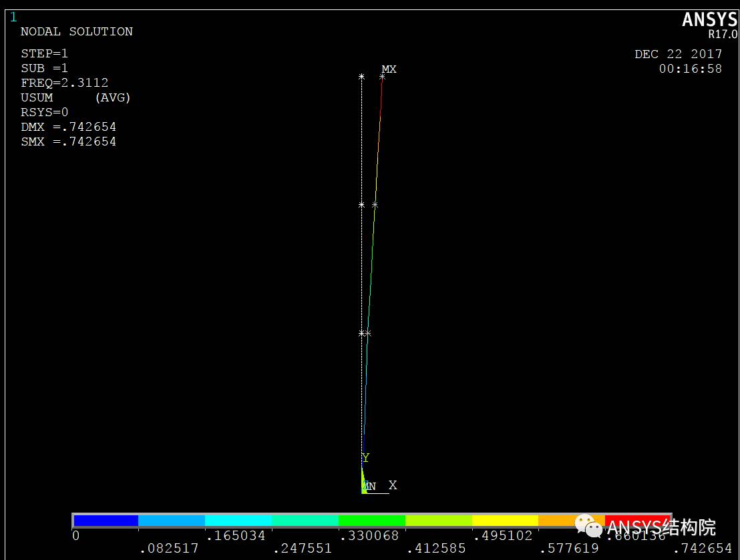Viewport: 740px width, 560px height.
Task: Click legend value .412585
Action: [x=436, y=548]
